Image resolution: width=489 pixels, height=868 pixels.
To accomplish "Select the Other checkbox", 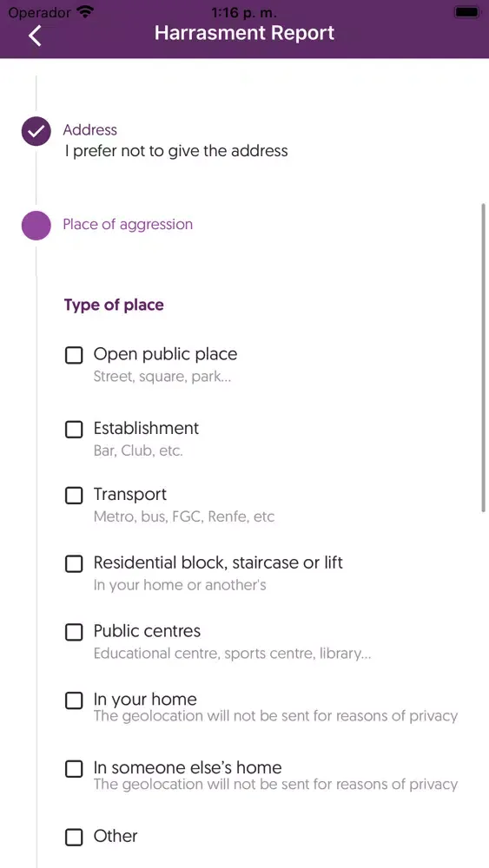I will tap(74, 837).
